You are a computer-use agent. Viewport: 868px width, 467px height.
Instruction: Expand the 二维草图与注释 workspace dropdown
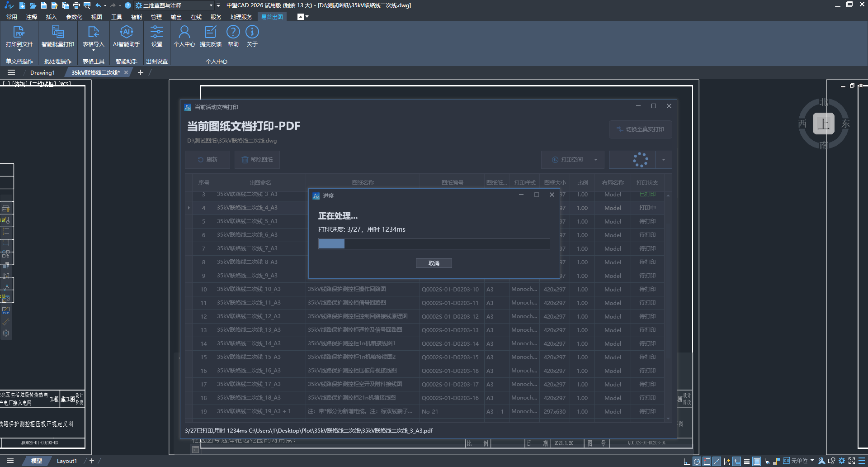click(211, 5)
